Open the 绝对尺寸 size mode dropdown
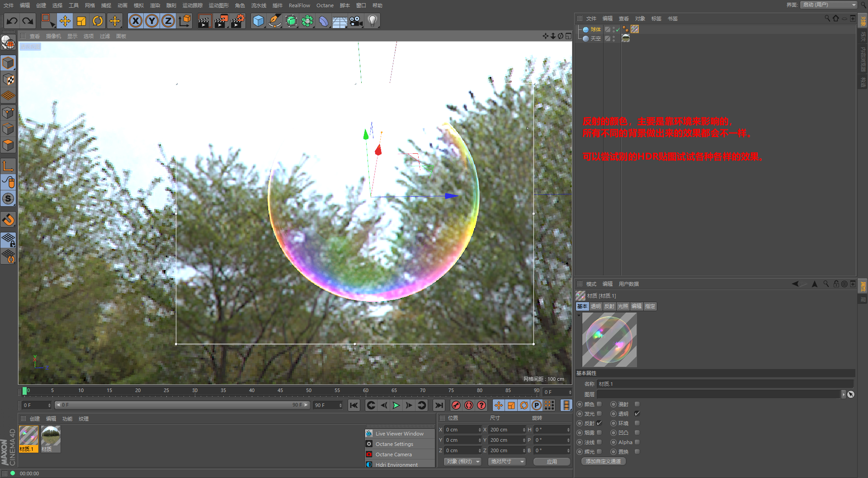The width and height of the screenshot is (868, 478). tap(507, 461)
